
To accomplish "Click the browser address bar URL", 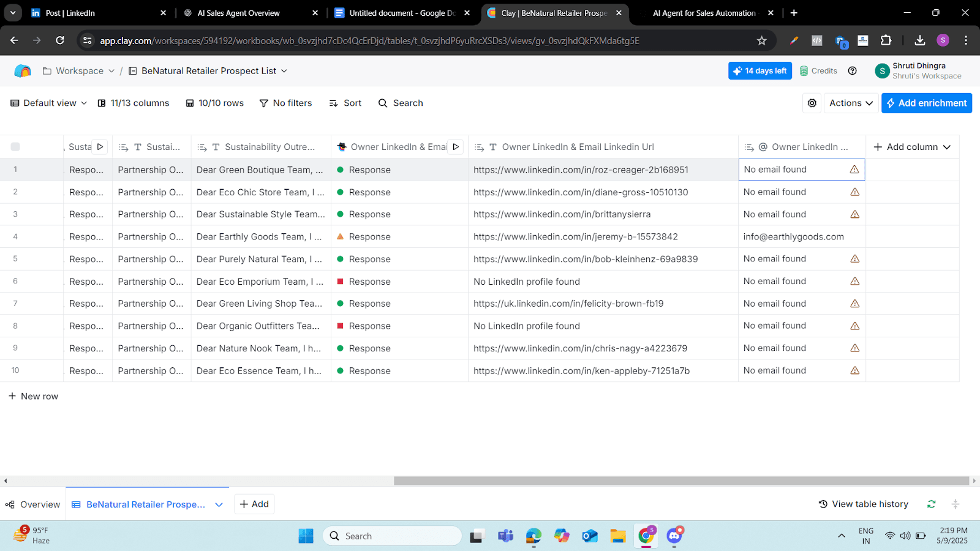I will (370, 40).
